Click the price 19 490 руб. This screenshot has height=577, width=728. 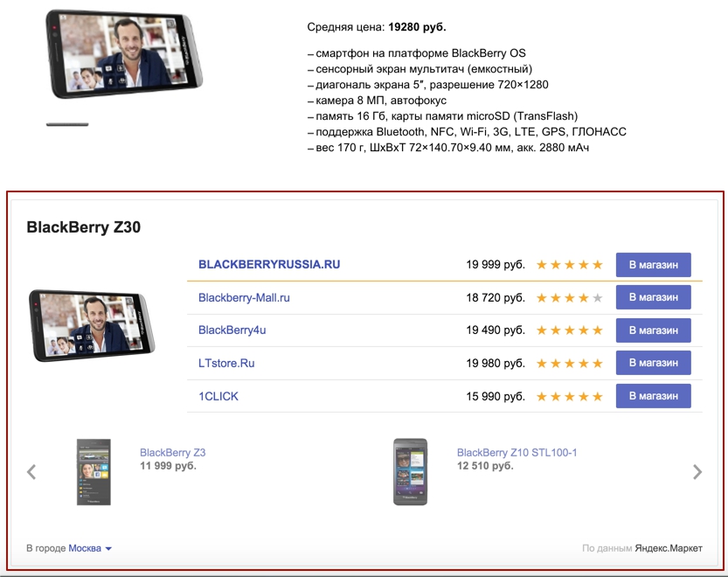496,330
